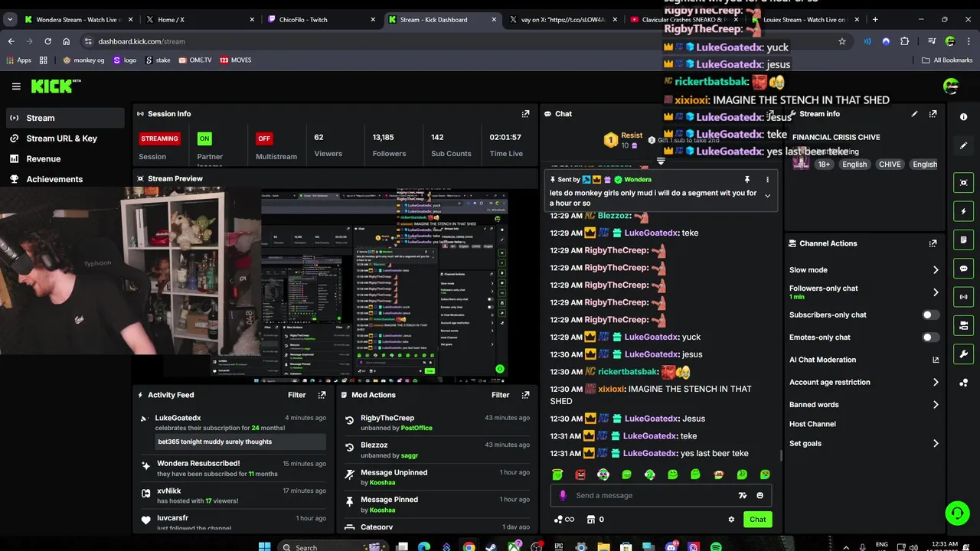Click Host Channel action

[812, 424]
